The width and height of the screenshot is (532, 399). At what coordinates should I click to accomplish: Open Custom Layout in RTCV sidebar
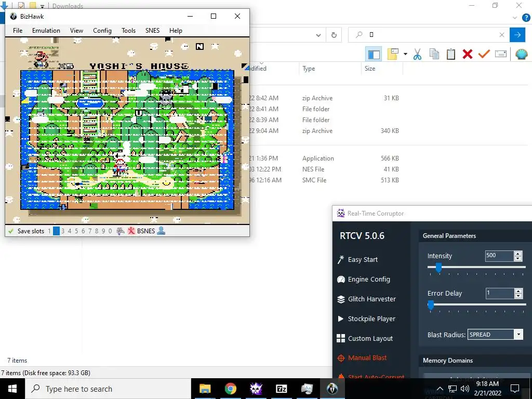pyautogui.click(x=364, y=339)
